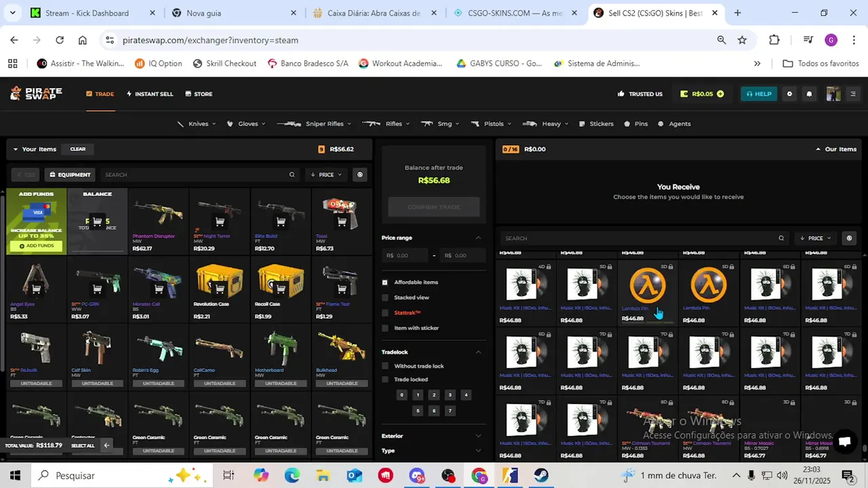Enable Stacked view checkbox

pyautogui.click(x=385, y=298)
